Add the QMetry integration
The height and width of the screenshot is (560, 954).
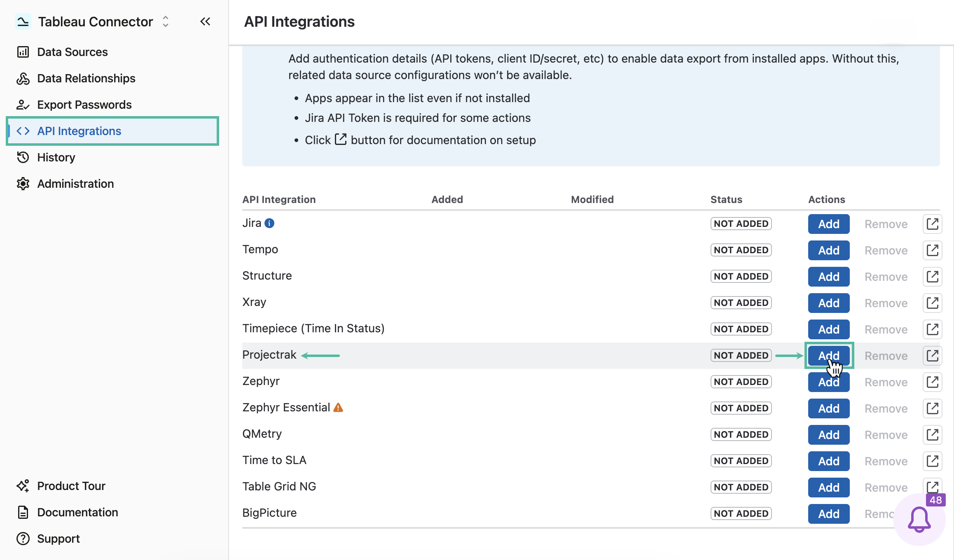pyautogui.click(x=829, y=435)
